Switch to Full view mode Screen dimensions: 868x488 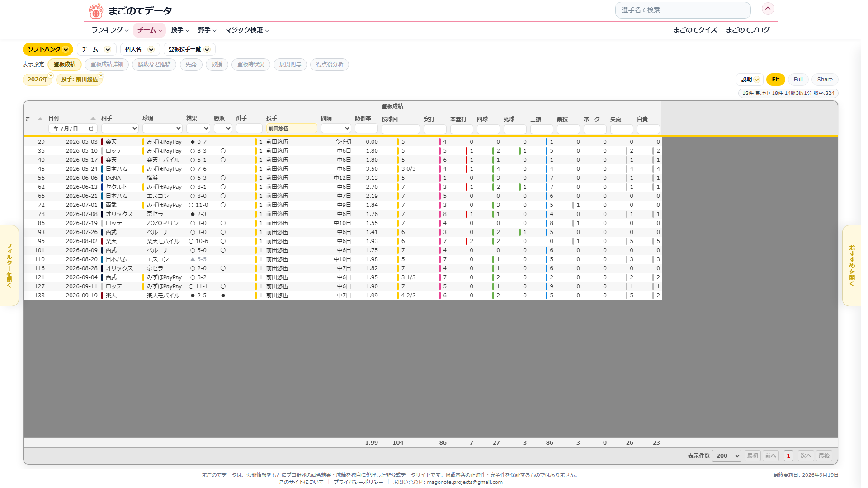tap(798, 80)
